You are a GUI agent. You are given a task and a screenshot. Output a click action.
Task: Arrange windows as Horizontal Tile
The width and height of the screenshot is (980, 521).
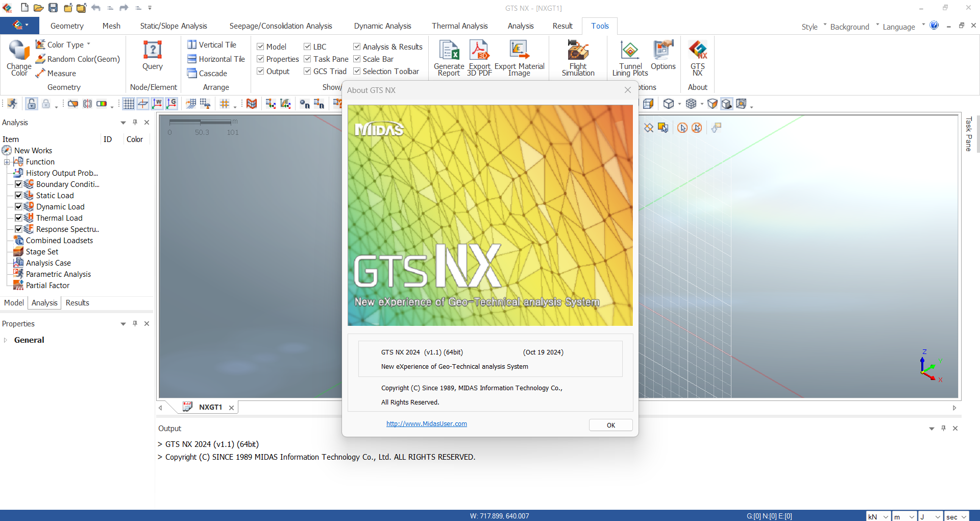[216, 59]
